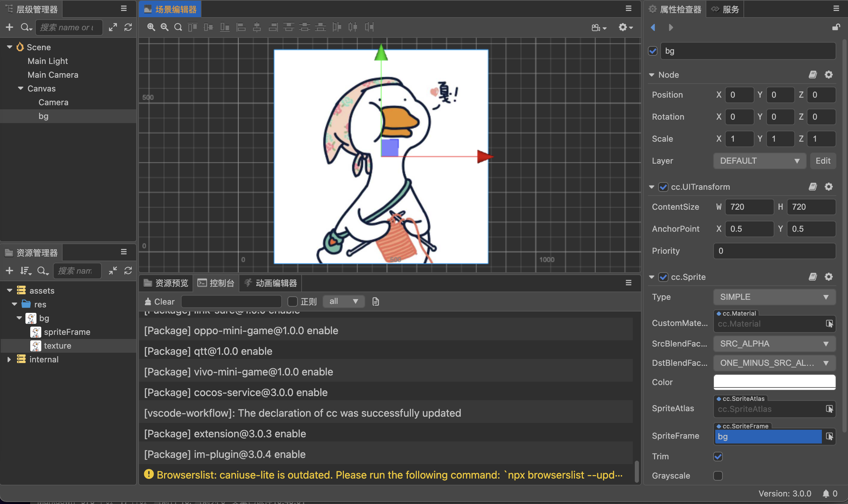
Task: Click the align top tool icon
Action: (193, 27)
